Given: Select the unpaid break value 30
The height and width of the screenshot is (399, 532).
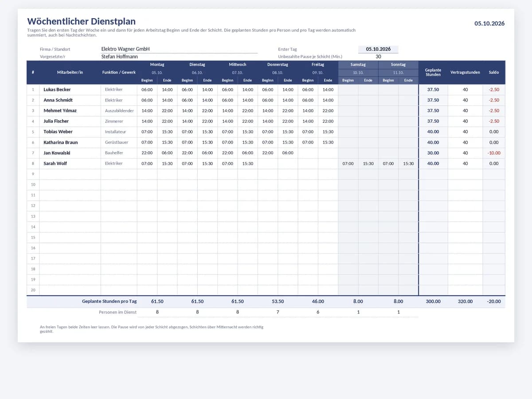Looking at the screenshot, I should 378,57.
